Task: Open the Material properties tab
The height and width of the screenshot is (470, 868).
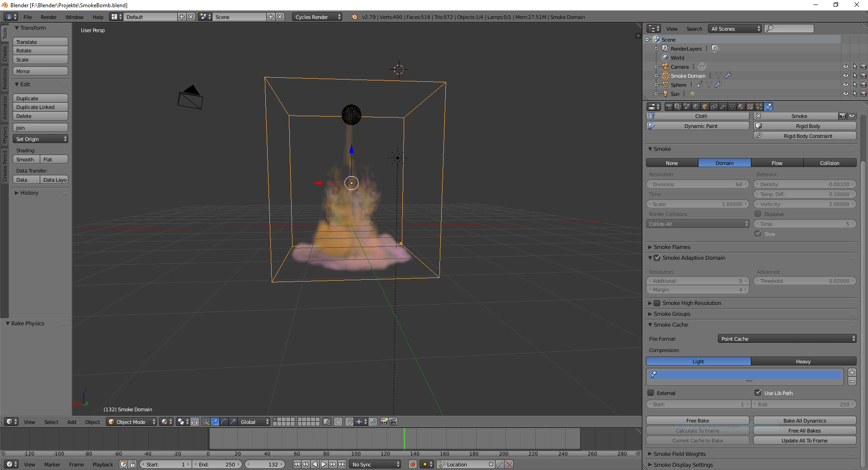Action: pos(741,107)
